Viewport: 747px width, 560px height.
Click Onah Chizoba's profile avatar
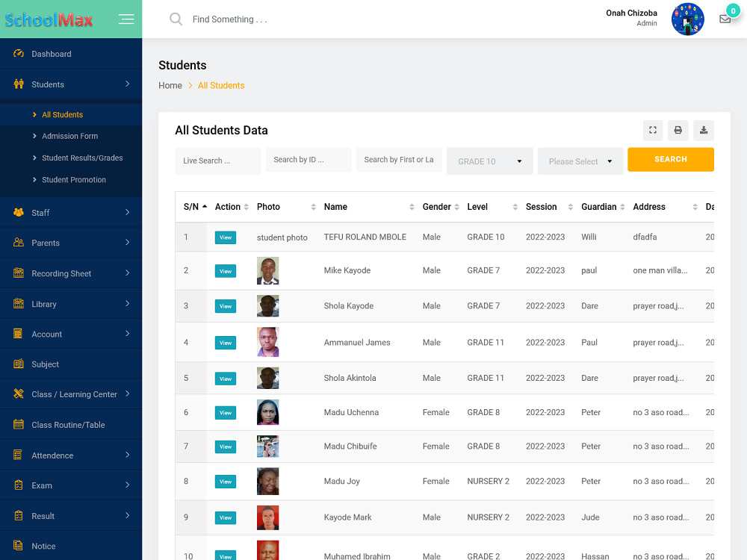pos(687,19)
